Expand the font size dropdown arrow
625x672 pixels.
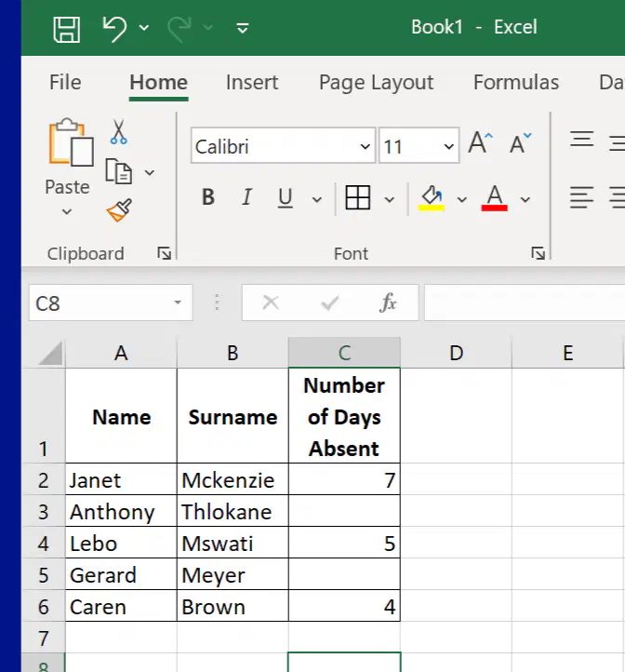pyautogui.click(x=449, y=146)
